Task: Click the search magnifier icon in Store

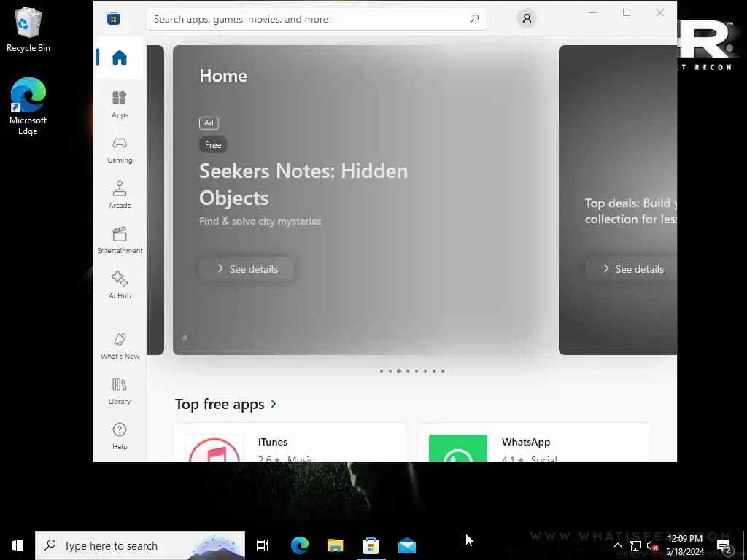Action: click(x=474, y=19)
